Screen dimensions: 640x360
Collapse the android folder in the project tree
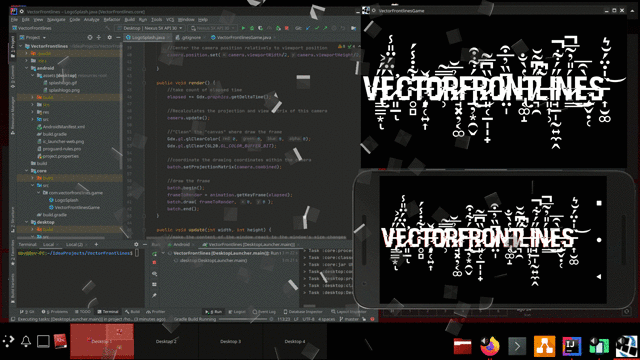[x=27, y=68]
